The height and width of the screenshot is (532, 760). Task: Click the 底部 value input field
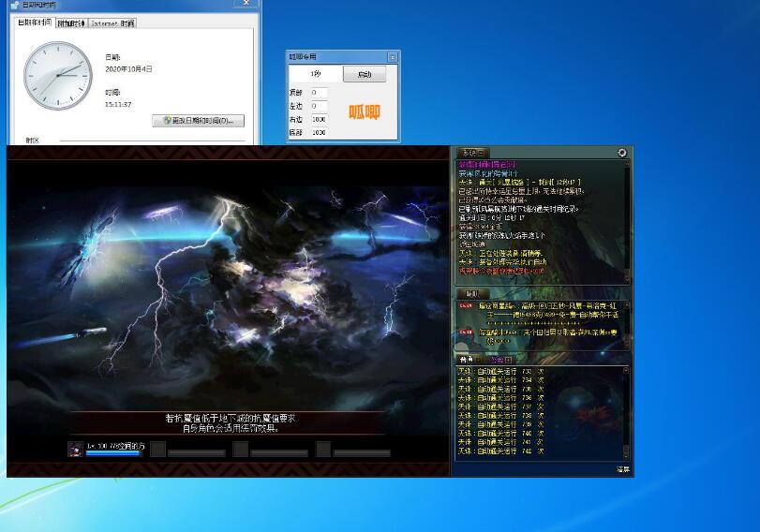pyautogui.click(x=319, y=132)
